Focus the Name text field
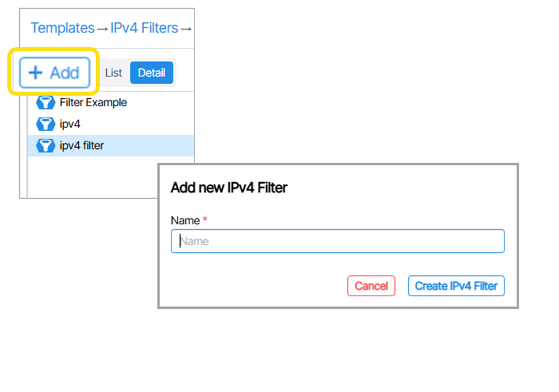This screenshot has height=392, width=559. (x=337, y=241)
